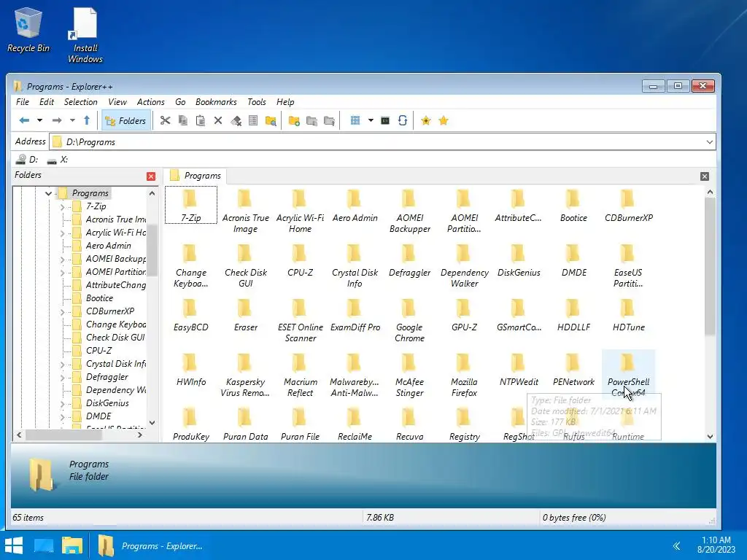Click the Organize Bookmarks star icon
The width and height of the screenshot is (747, 560).
(x=444, y=120)
